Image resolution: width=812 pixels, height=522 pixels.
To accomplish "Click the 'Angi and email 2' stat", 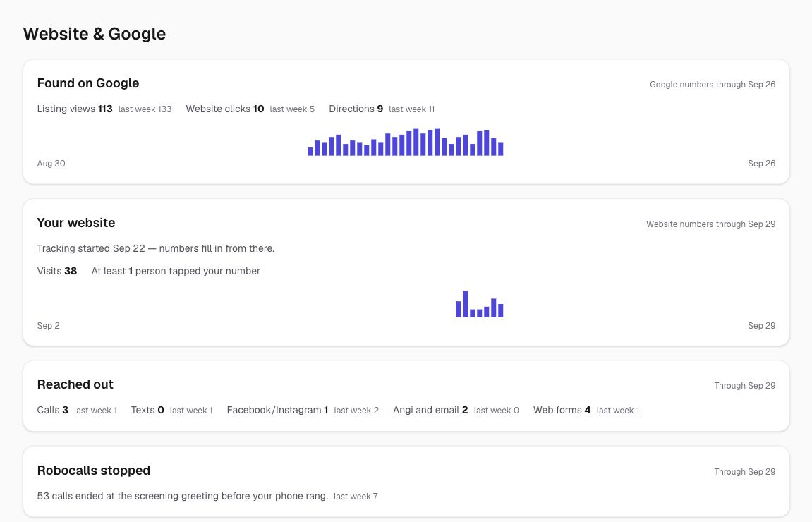I will (x=430, y=410).
